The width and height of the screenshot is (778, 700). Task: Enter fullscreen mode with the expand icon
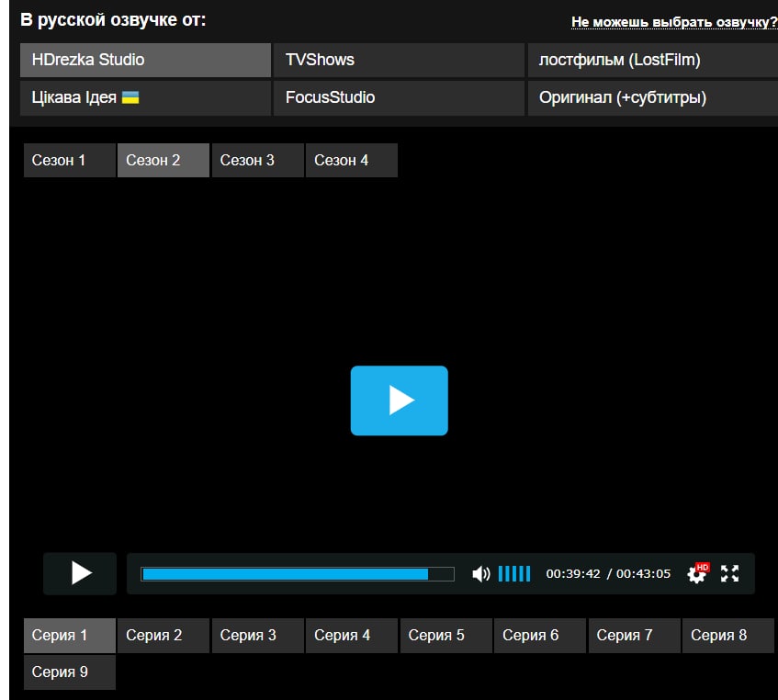coord(729,573)
